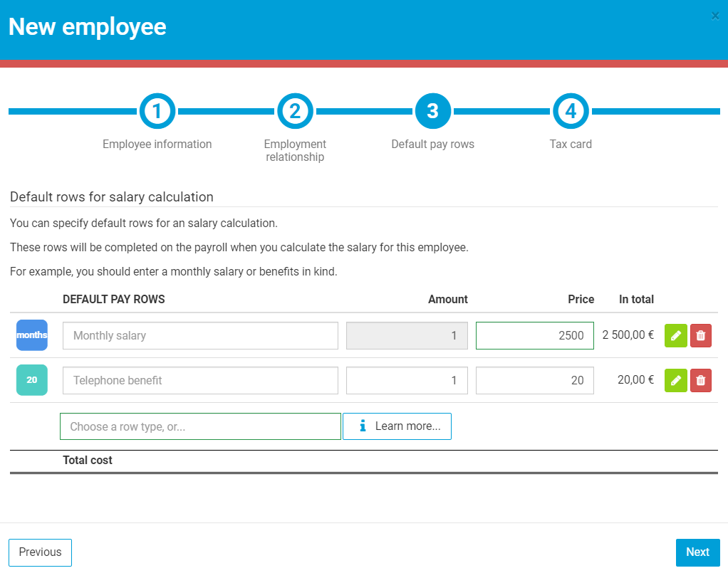The height and width of the screenshot is (578, 728).
Task: Click the teal 20 row type badge
Action: point(32,380)
